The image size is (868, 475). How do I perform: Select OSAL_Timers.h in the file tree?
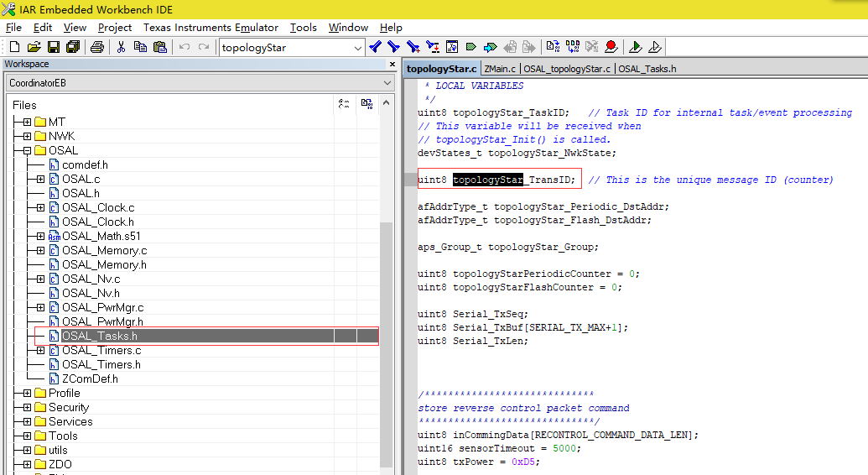click(101, 364)
